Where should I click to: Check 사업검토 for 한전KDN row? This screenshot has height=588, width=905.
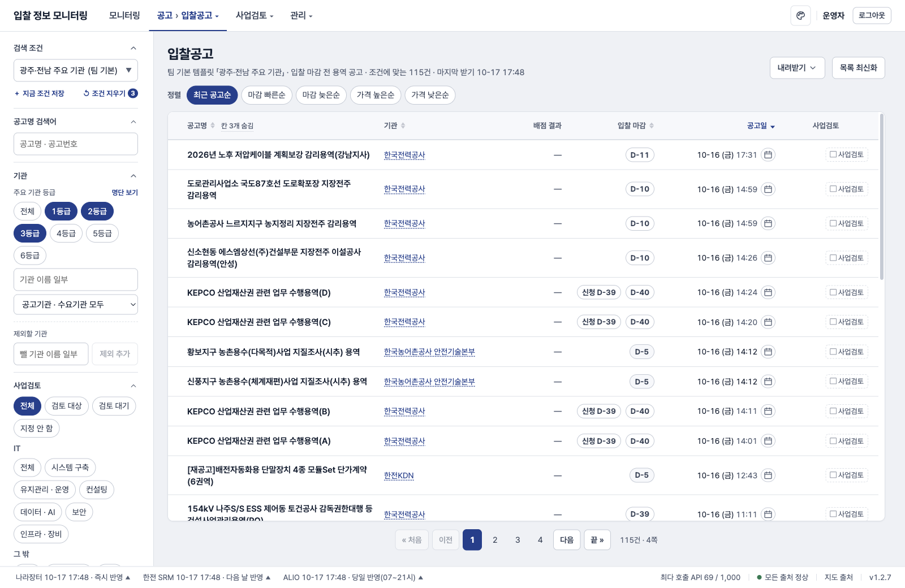[847, 475]
